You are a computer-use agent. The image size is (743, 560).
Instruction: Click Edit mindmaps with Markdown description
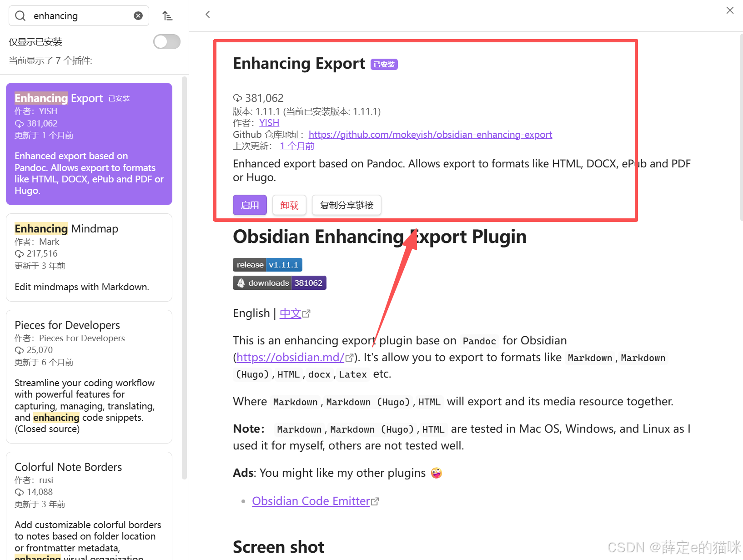(82, 287)
